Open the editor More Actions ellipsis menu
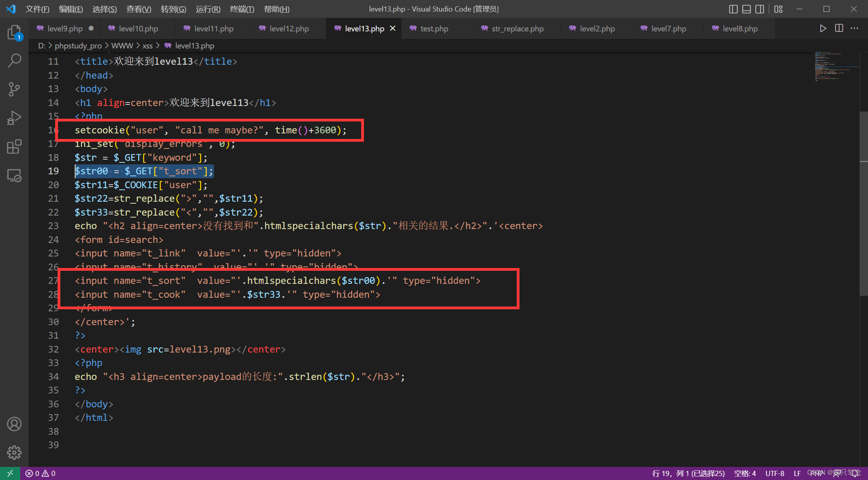The image size is (868, 480). point(854,29)
